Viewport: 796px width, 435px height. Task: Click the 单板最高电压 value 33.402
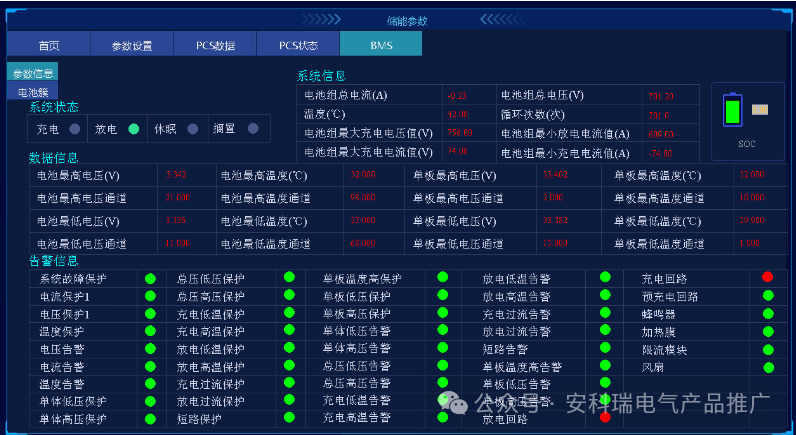pos(555,175)
